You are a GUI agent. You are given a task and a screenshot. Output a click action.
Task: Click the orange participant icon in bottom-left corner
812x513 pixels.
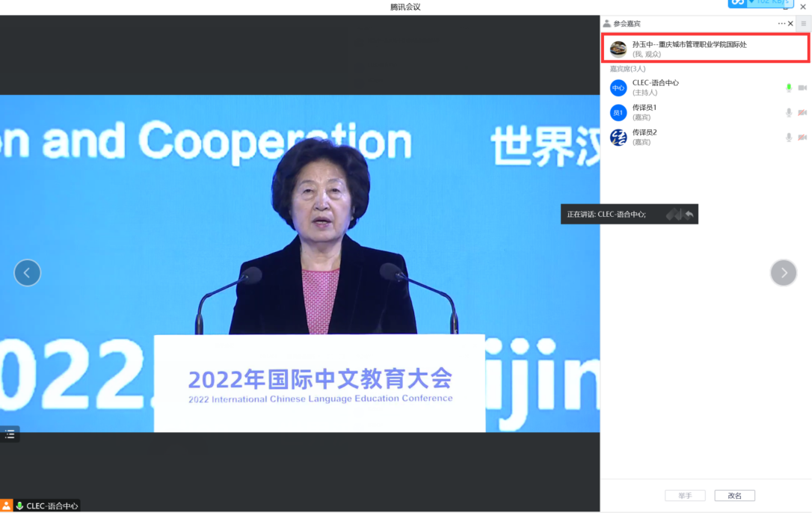(x=6, y=506)
